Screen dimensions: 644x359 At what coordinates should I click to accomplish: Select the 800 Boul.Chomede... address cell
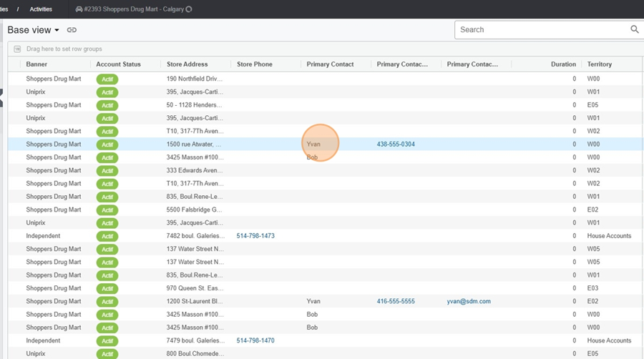coord(195,353)
